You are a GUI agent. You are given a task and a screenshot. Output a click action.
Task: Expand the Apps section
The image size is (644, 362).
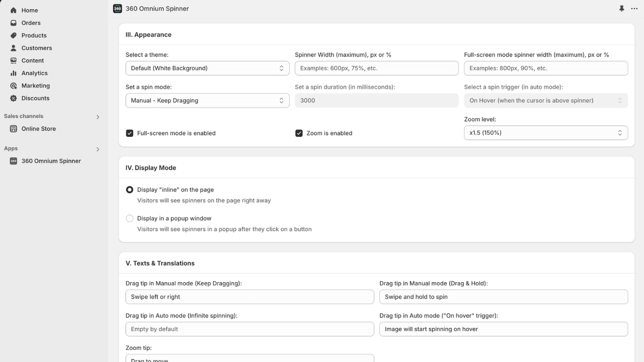click(x=98, y=149)
